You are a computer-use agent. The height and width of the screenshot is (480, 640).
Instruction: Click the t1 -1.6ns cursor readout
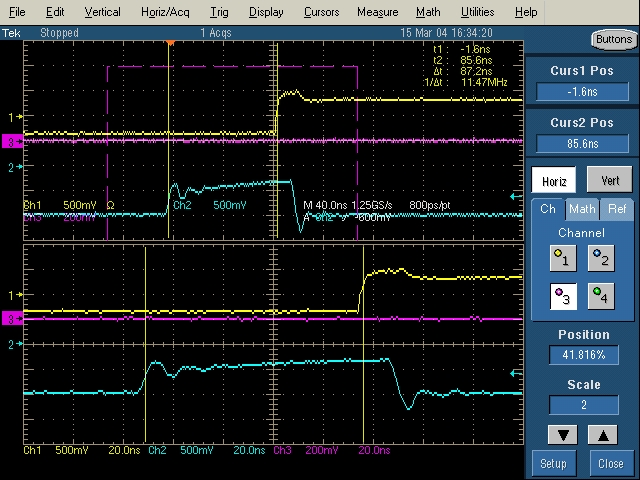pyautogui.click(x=462, y=49)
